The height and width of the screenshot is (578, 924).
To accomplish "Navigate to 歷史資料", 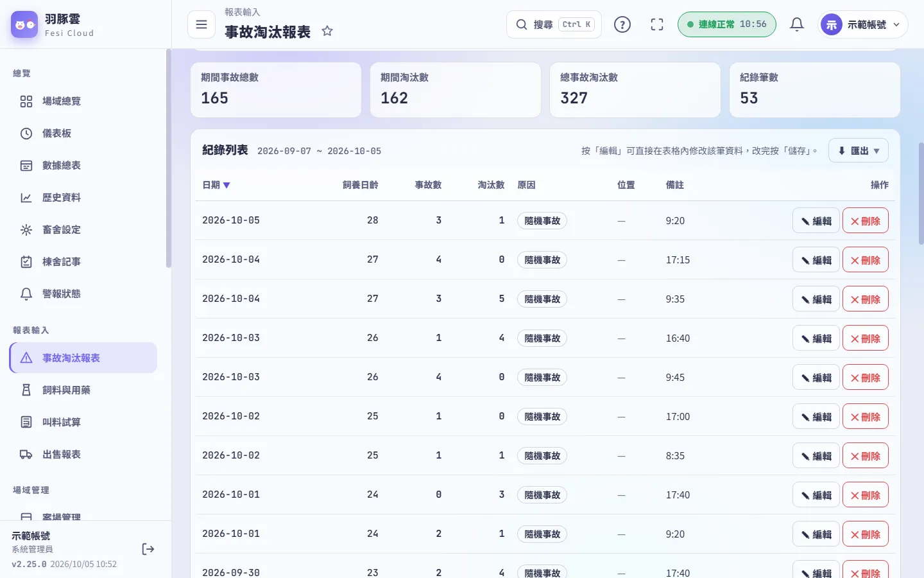I will [83, 198].
